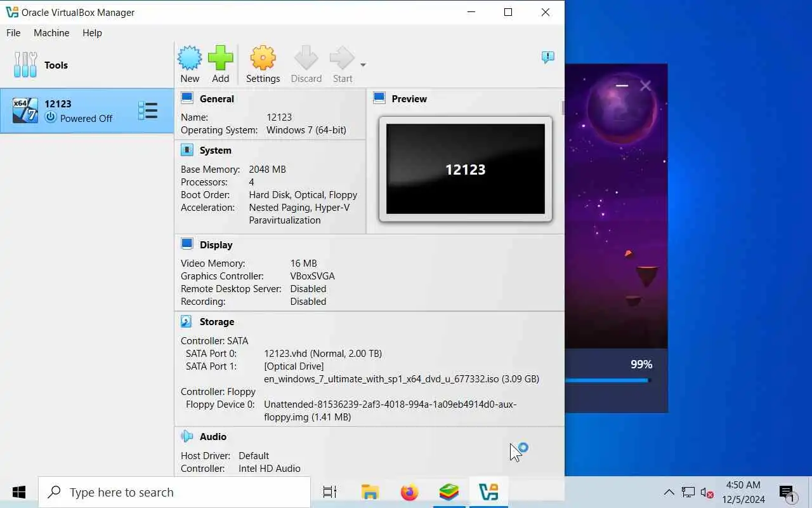This screenshot has width=812, height=508.
Task: Click the Audio section speaker icon
Action: [x=187, y=436]
